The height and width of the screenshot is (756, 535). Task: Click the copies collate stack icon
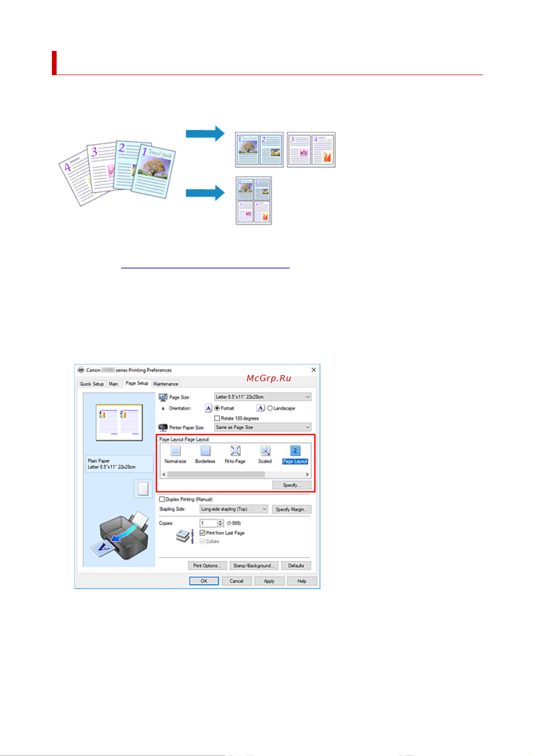click(185, 537)
